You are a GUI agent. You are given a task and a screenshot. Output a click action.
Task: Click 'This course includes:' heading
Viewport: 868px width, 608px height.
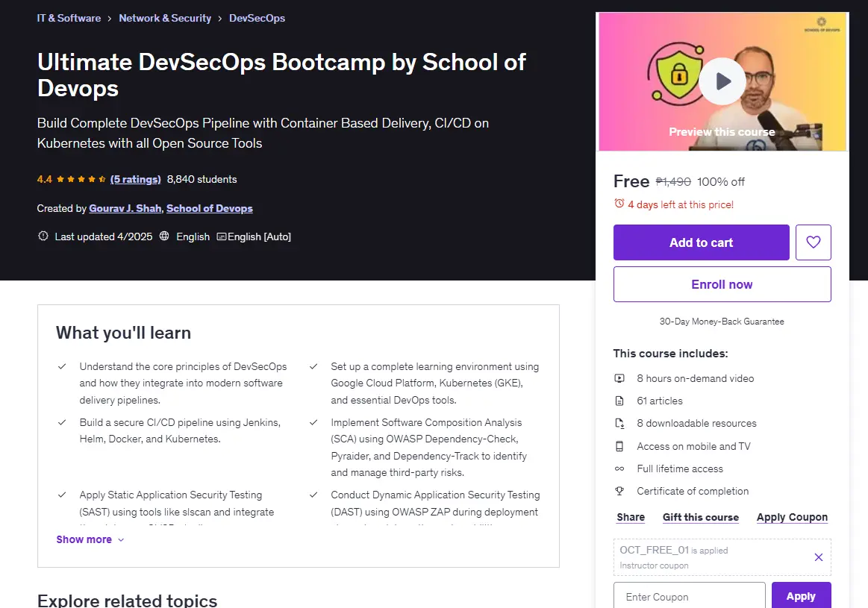pyautogui.click(x=670, y=354)
